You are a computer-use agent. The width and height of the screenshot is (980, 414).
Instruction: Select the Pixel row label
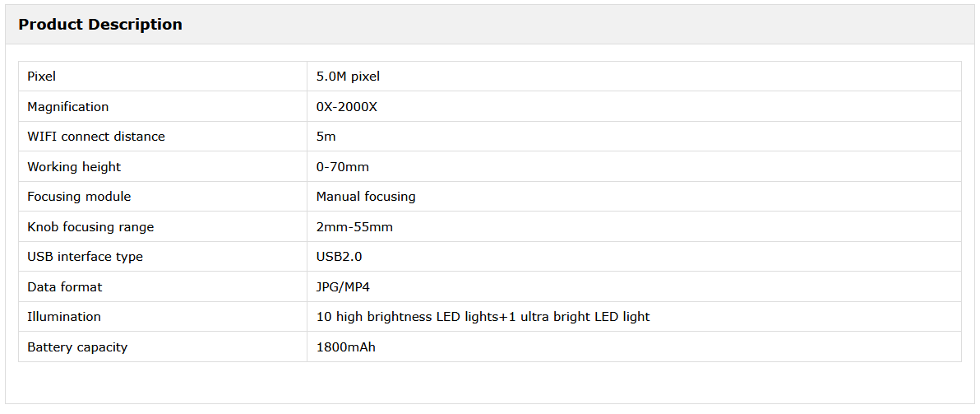pyautogui.click(x=42, y=77)
